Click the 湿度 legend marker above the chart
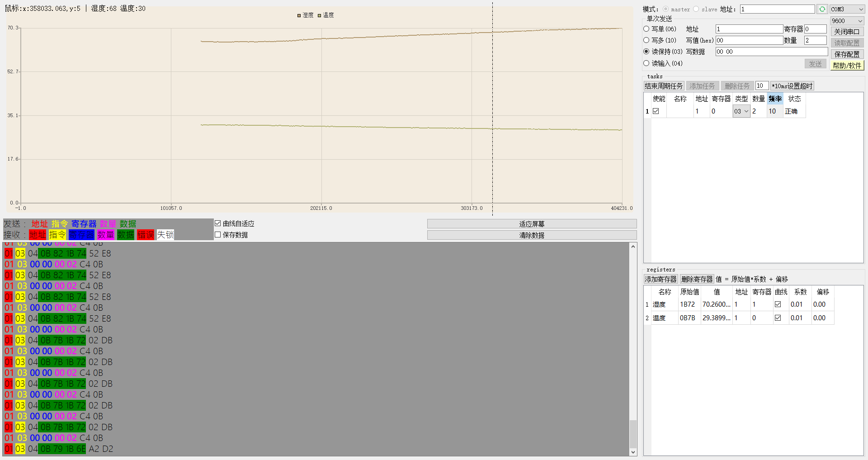The height and width of the screenshot is (460, 868). 299,15
